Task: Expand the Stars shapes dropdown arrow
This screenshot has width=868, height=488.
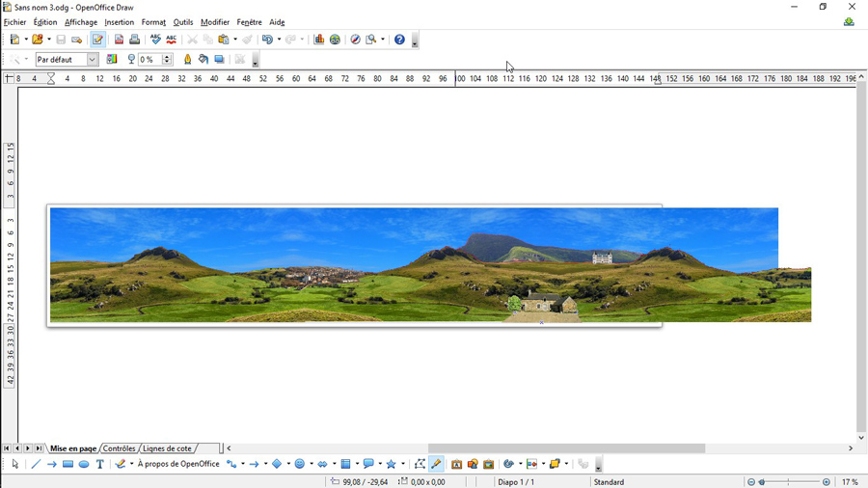Action: [403, 464]
